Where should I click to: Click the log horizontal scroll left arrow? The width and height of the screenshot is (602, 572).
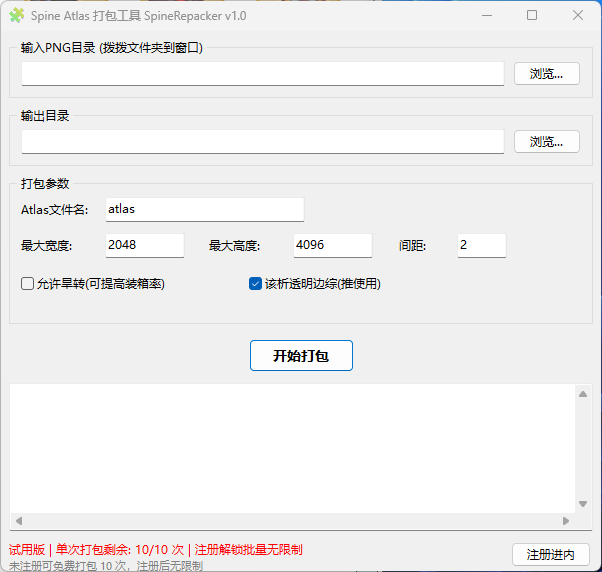point(19,521)
